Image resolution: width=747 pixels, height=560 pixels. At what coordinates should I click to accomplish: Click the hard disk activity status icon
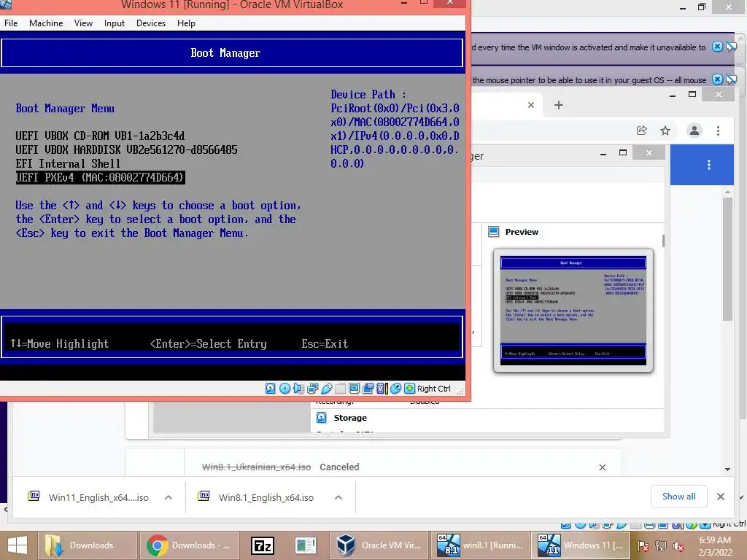[x=270, y=389]
